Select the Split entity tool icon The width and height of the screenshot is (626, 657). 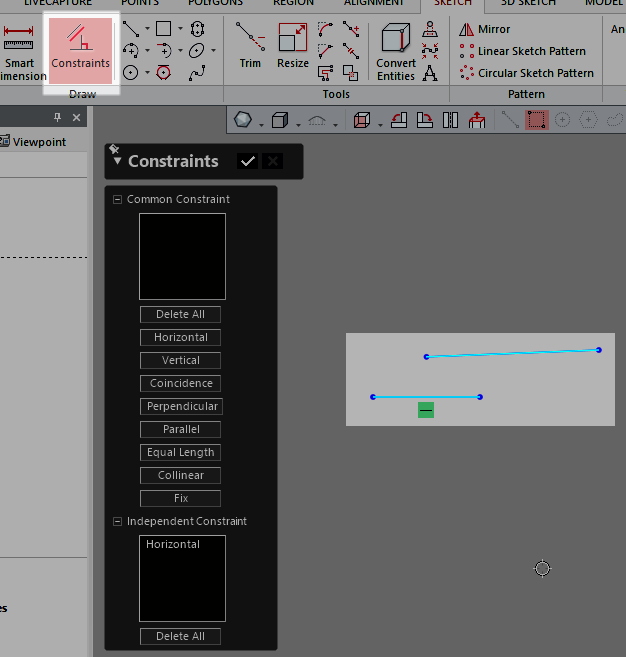pyautogui.click(x=350, y=51)
